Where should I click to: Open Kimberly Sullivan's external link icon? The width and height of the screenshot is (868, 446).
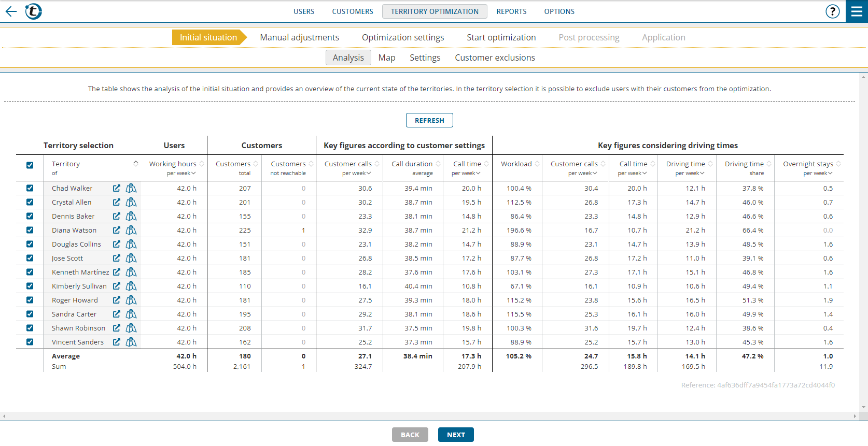pyautogui.click(x=117, y=286)
